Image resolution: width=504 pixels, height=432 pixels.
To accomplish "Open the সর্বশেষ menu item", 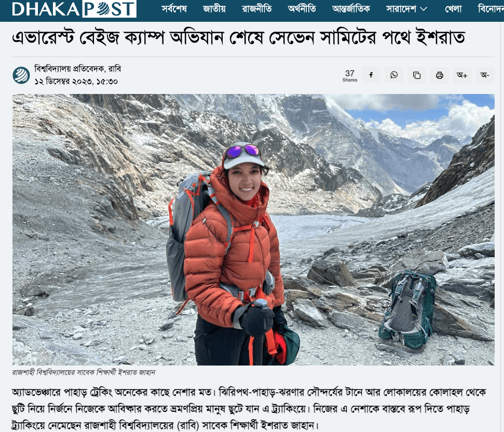I will point(174,9).
